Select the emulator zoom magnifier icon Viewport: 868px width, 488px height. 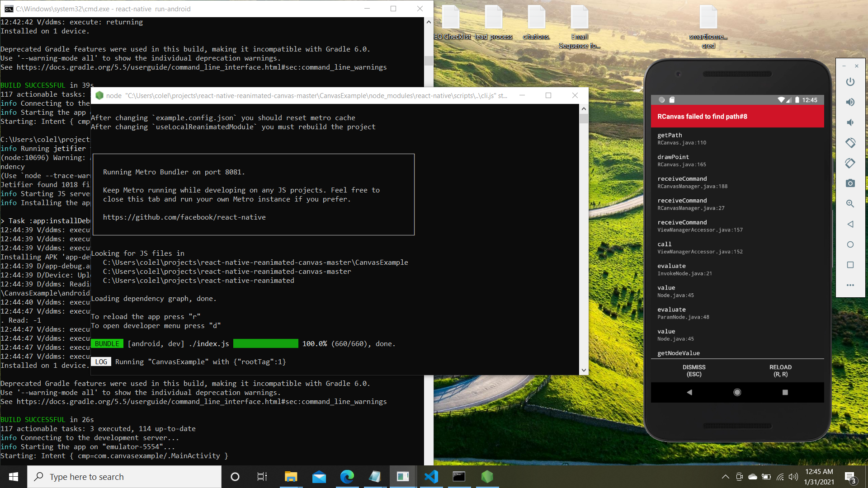coord(850,204)
